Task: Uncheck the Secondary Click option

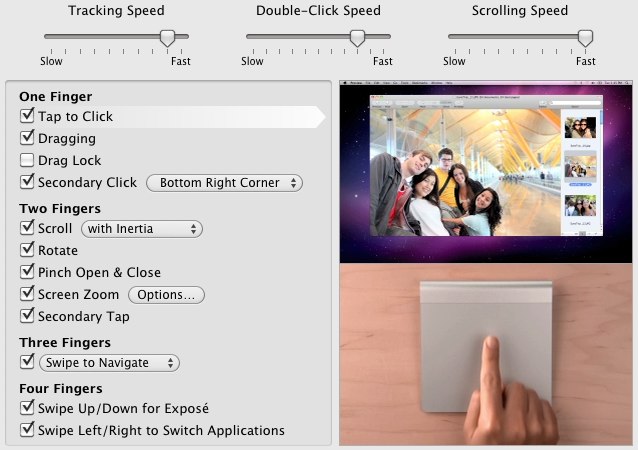Action: point(27,183)
